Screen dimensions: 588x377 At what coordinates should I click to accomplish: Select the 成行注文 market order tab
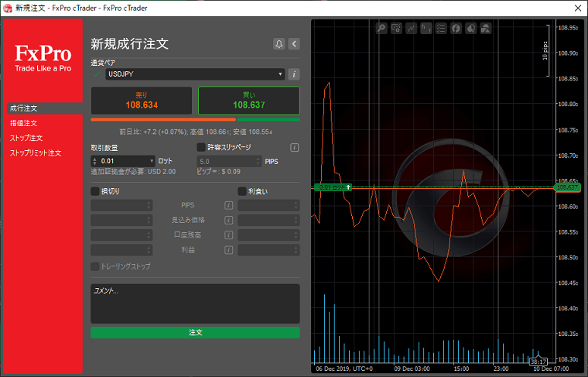45,108
